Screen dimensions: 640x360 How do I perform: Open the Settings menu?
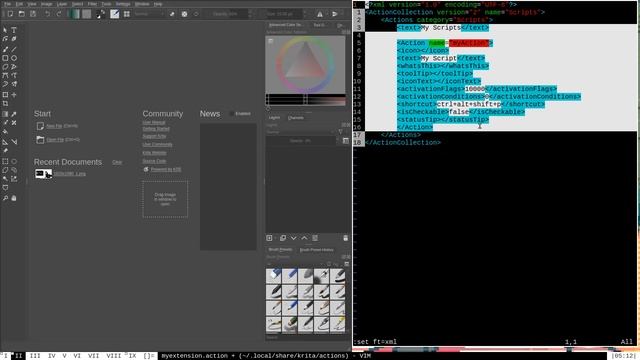tap(122, 4)
